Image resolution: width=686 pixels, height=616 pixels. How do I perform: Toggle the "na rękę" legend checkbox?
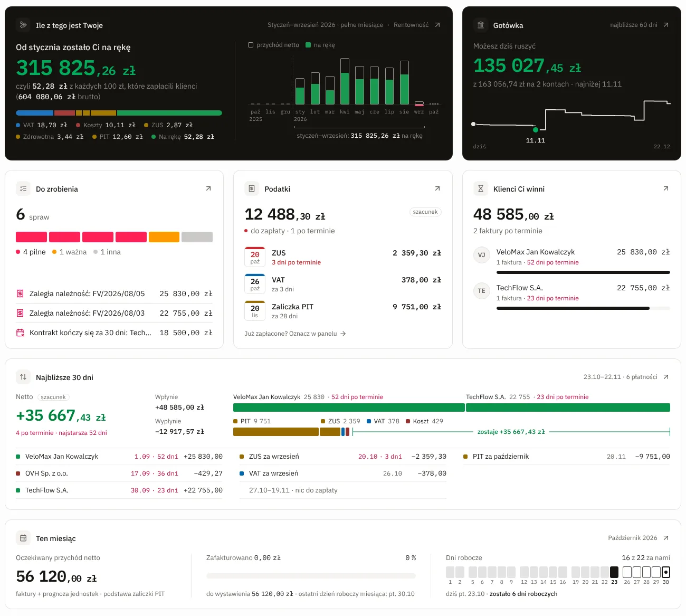(x=308, y=45)
